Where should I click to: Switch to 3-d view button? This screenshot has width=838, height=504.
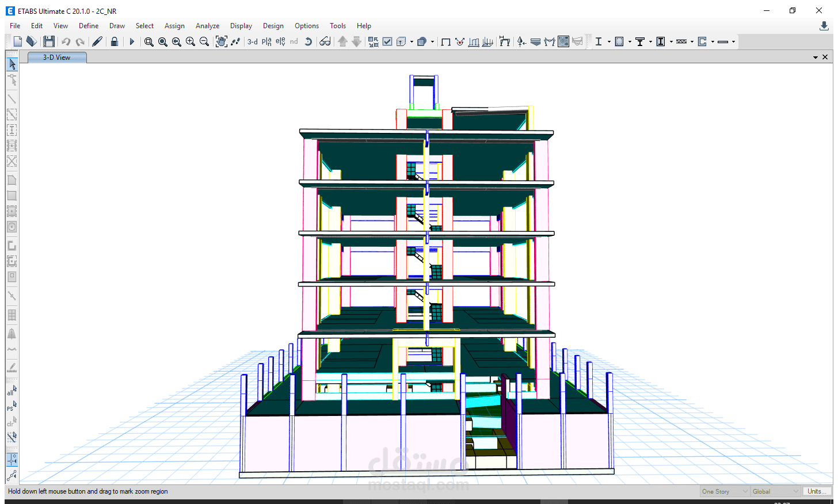coord(253,41)
